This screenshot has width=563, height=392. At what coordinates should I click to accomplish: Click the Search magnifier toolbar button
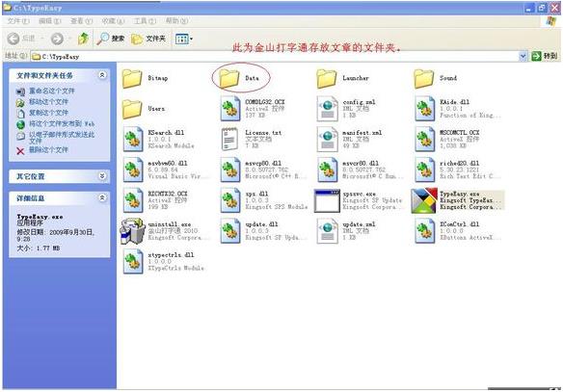[111, 39]
